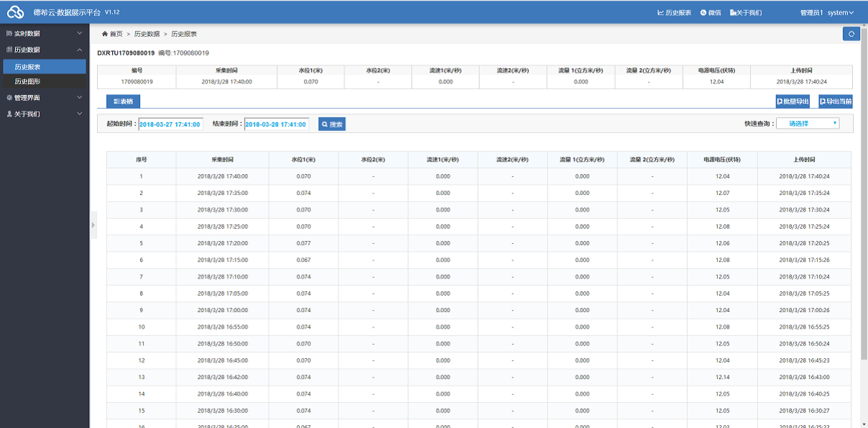Click the 搜索 magnifier button
868x428 pixels.
click(x=332, y=124)
